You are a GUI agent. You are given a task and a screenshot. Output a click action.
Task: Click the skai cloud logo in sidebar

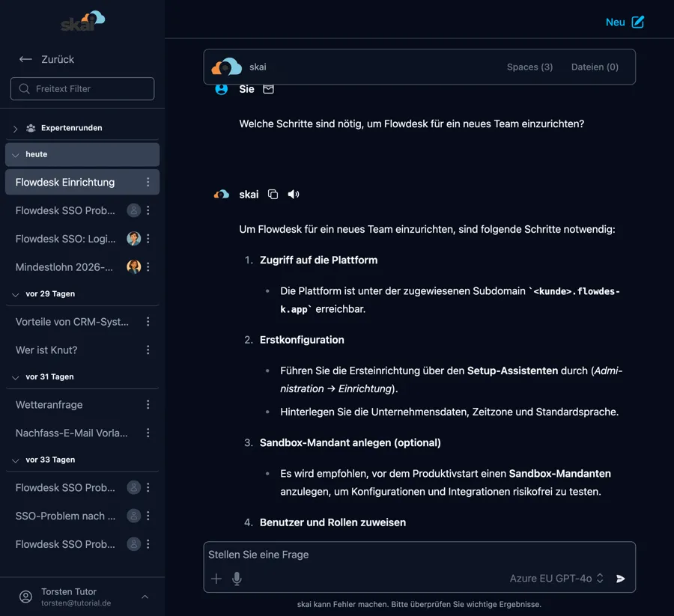(x=83, y=22)
